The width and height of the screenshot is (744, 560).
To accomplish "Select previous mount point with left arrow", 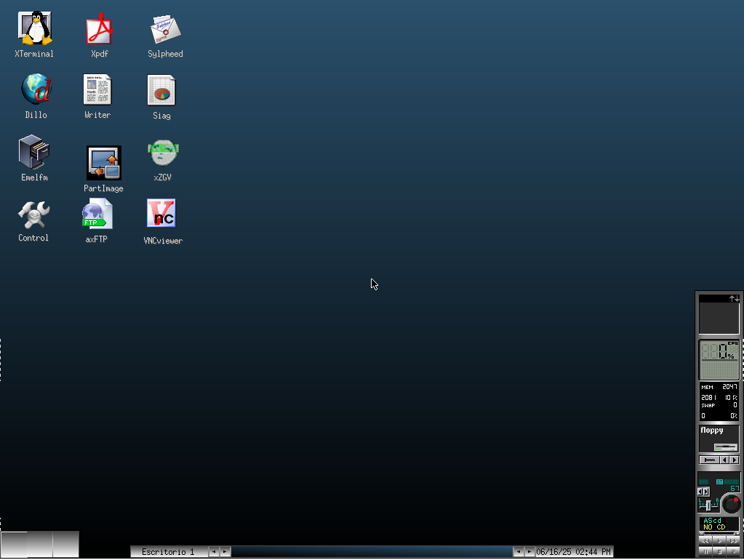I will point(724,460).
